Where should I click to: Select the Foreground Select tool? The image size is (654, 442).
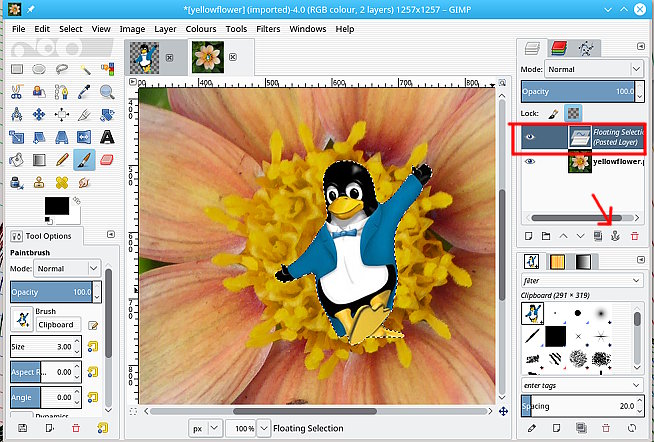(39, 92)
